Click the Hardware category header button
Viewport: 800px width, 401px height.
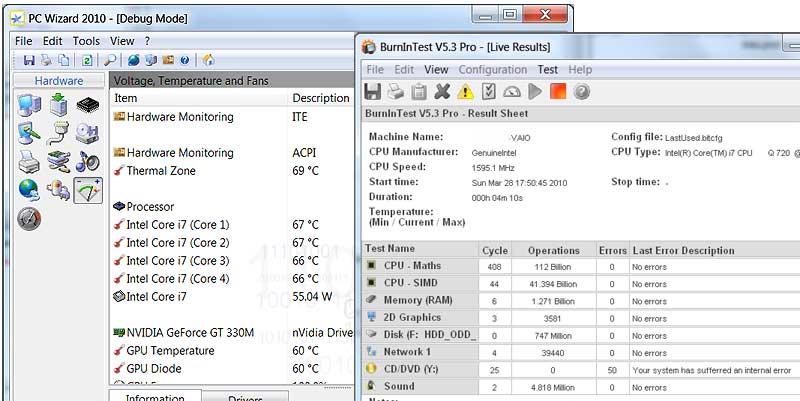coord(59,81)
